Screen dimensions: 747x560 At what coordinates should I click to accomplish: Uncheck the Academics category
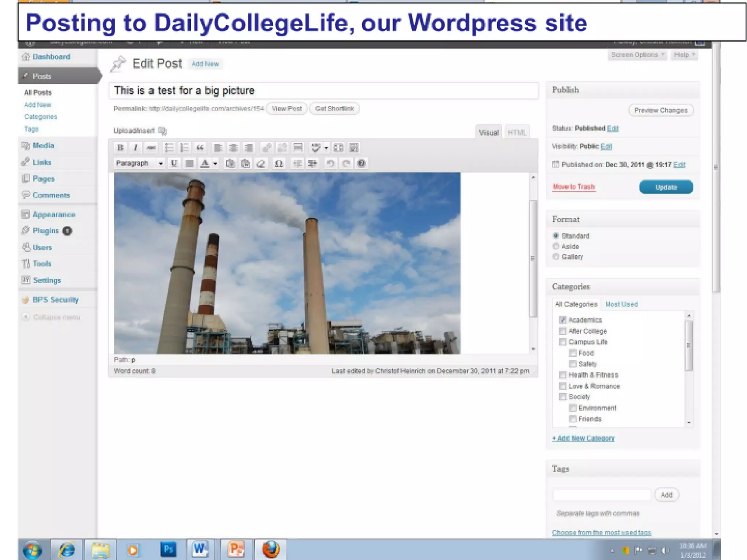click(562, 320)
